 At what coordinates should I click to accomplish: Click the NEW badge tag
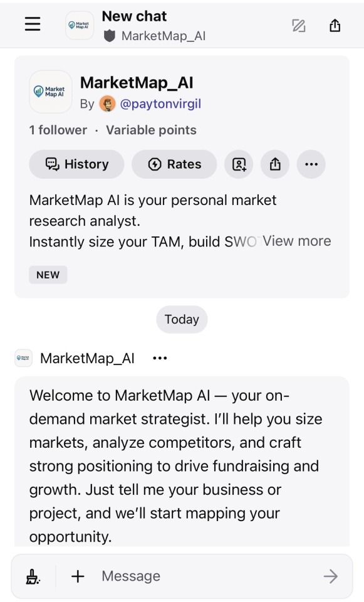(x=48, y=275)
